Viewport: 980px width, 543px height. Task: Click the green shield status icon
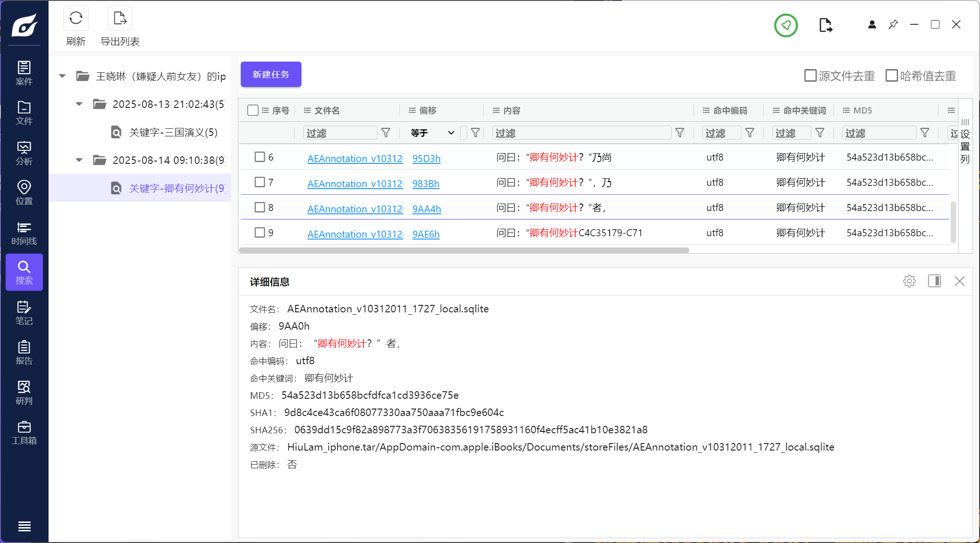786,25
